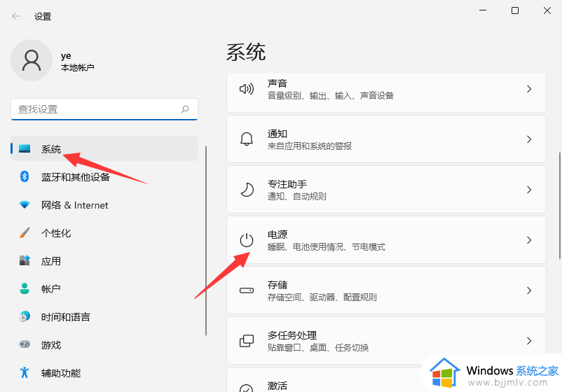Open the 电源 settings title
Screen dimensions: 562x392
click(277, 234)
